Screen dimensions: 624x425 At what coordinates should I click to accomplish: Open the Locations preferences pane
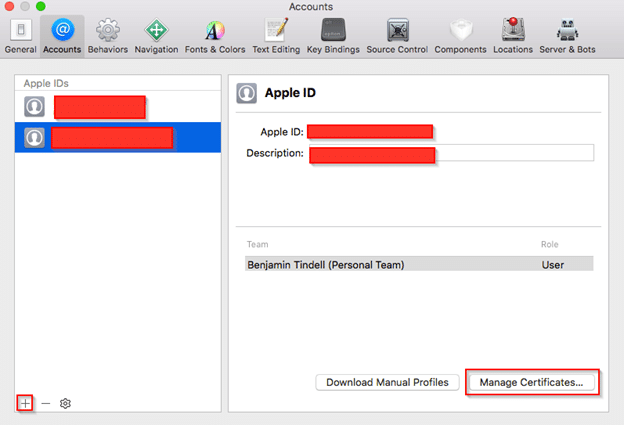pyautogui.click(x=513, y=37)
